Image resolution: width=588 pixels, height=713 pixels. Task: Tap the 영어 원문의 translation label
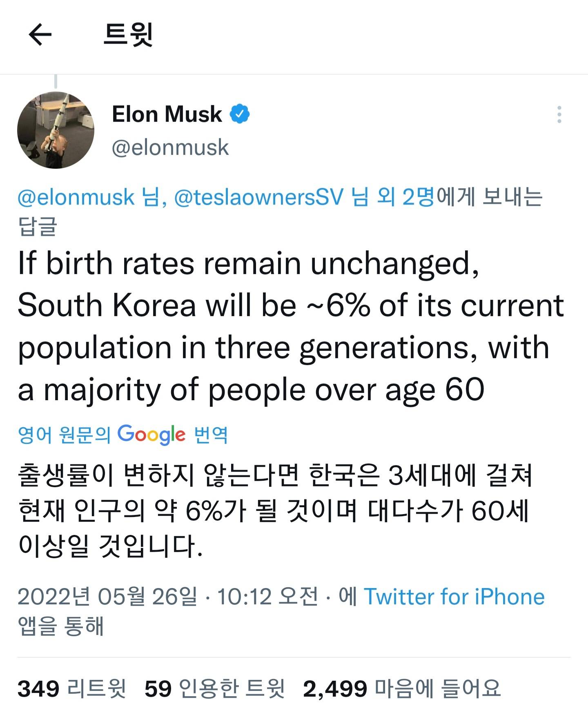coord(64,434)
